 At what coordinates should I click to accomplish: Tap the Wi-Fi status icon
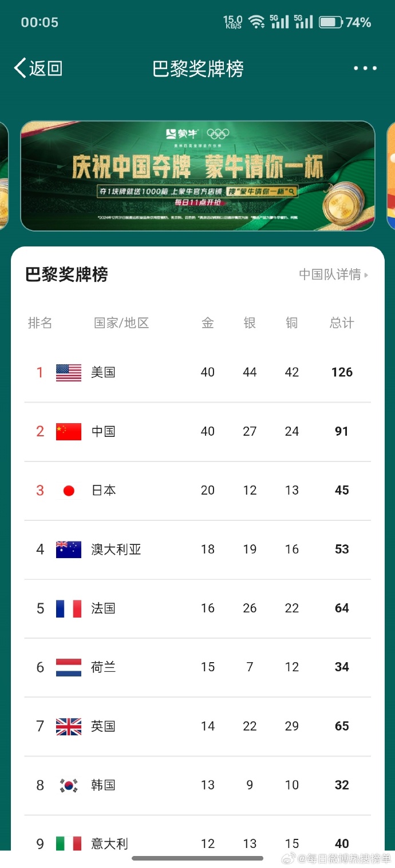pos(256,21)
